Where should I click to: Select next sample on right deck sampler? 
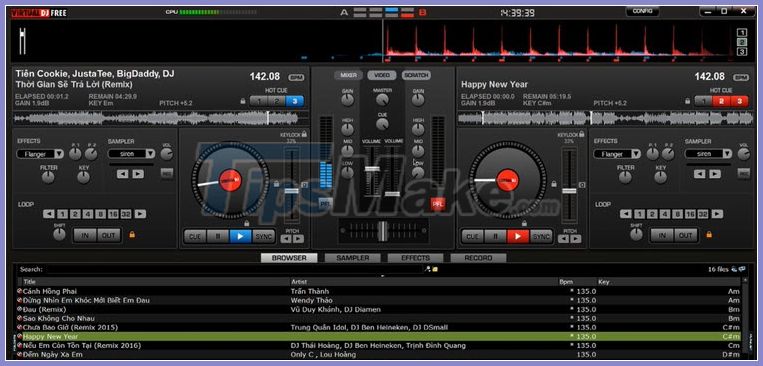(x=715, y=174)
